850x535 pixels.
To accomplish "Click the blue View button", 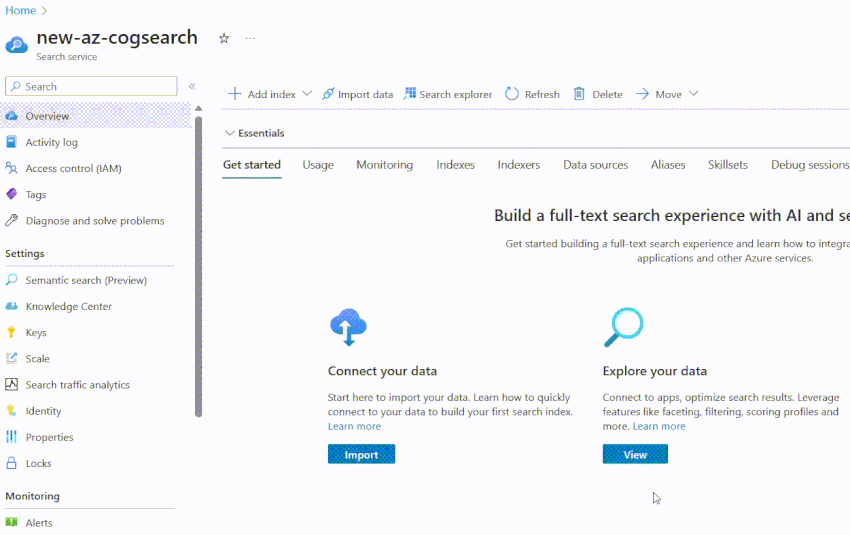I will click(x=635, y=454).
